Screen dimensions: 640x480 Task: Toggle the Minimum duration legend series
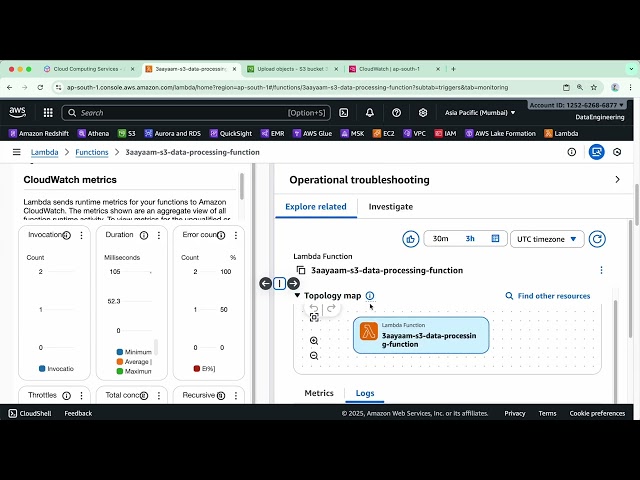point(134,352)
